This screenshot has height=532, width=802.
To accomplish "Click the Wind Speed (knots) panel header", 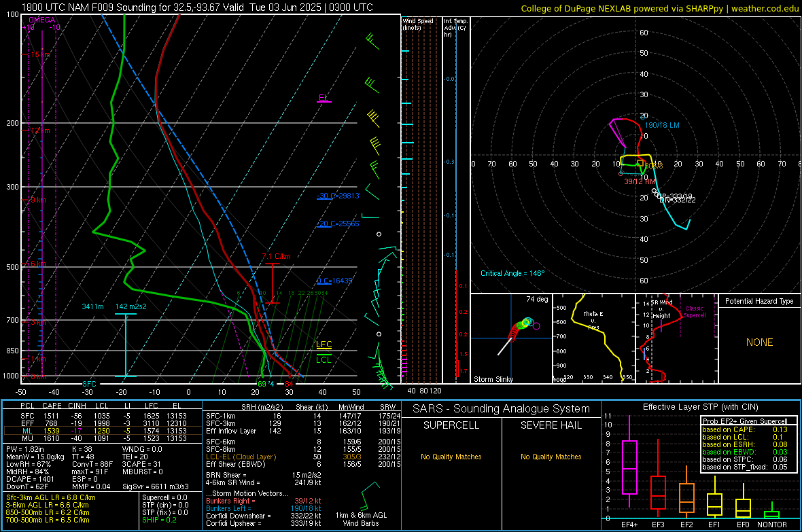I will (418, 24).
